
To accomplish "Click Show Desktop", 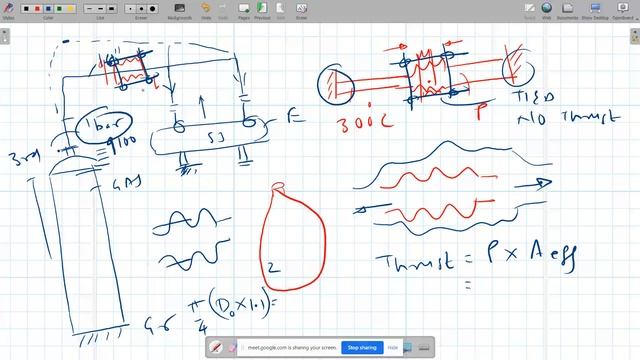I will 595,10.
